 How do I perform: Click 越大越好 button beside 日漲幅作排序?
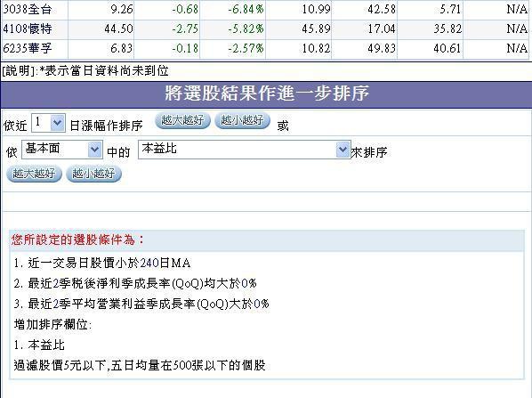click(182, 120)
